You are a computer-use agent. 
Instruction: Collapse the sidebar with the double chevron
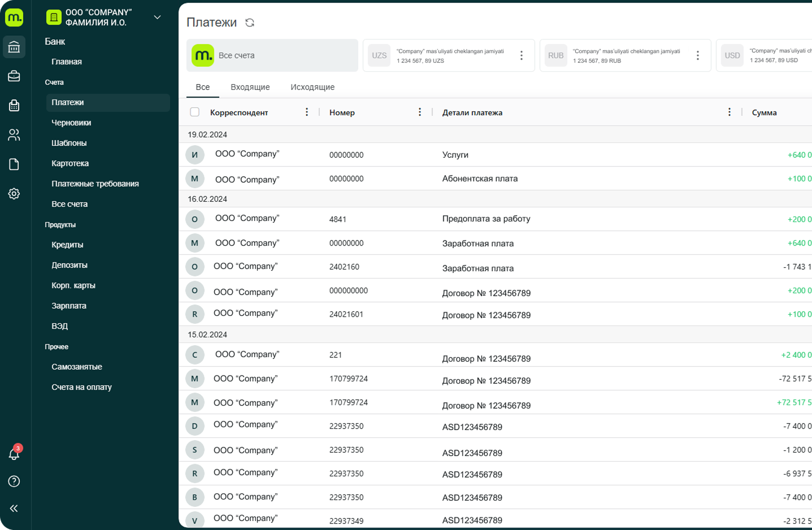click(x=14, y=509)
